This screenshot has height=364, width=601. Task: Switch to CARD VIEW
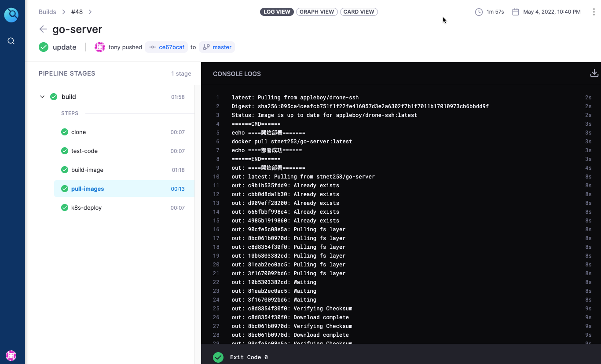click(x=359, y=12)
